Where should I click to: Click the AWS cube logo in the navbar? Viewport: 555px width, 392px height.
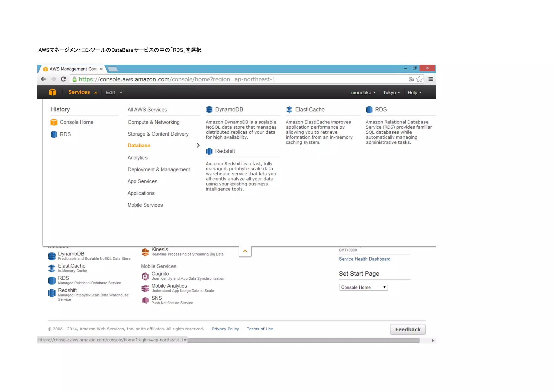(53, 92)
